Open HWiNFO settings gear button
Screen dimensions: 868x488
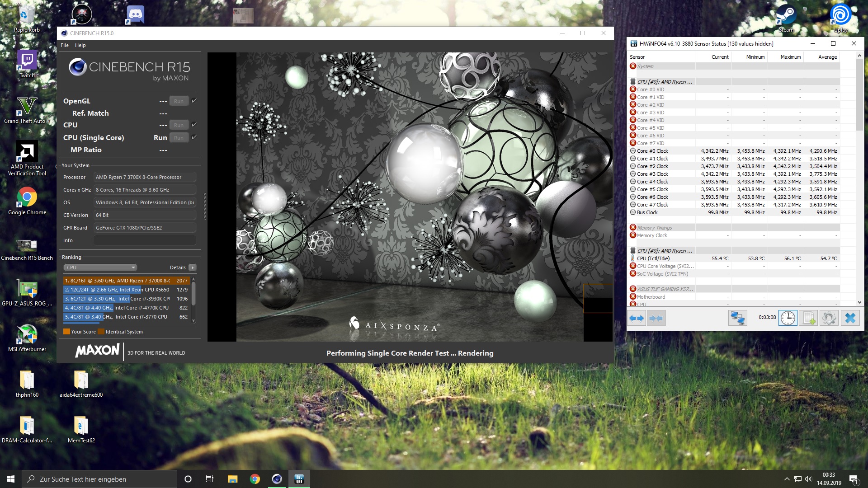coord(829,318)
